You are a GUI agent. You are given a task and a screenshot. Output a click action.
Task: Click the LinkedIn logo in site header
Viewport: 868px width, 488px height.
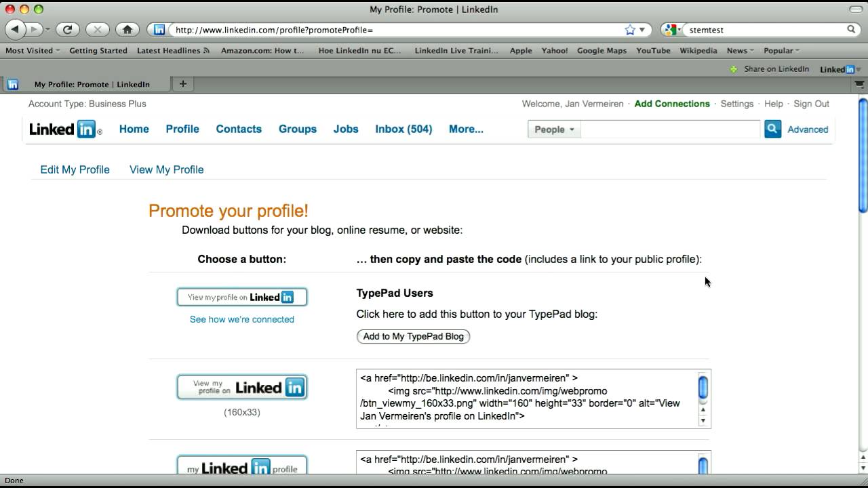click(65, 129)
